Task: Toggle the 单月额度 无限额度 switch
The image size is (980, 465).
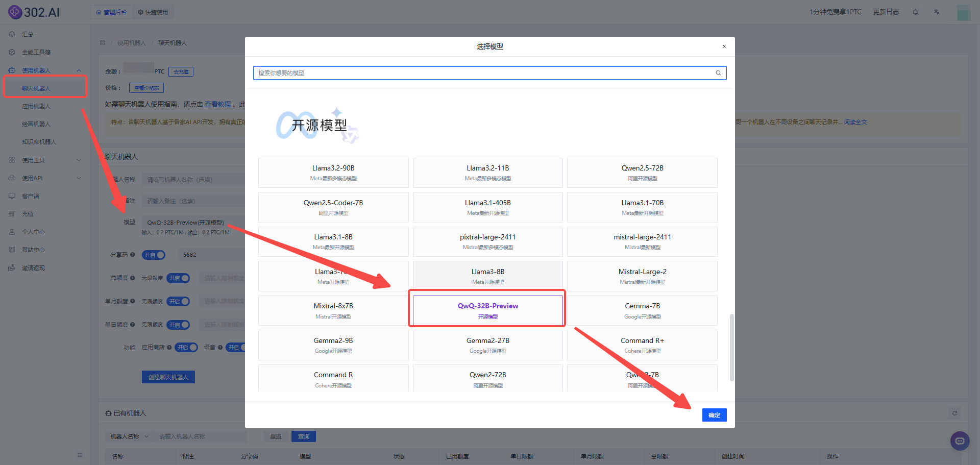Action: coord(178,301)
